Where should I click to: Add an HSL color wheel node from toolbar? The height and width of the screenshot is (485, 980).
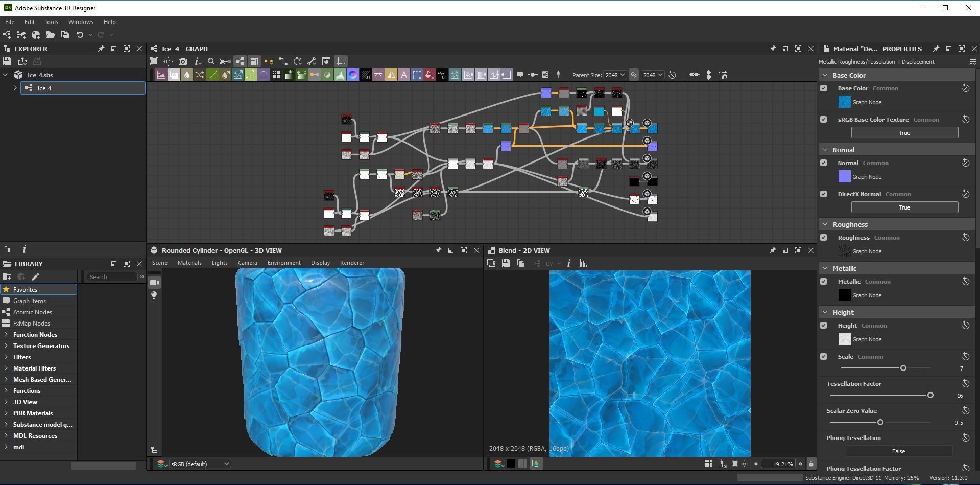tap(353, 75)
